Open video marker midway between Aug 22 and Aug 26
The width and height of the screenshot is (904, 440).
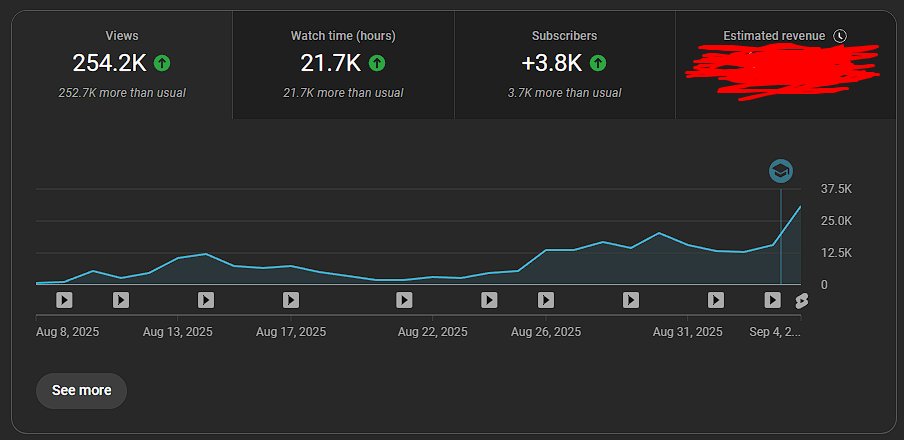(489, 300)
